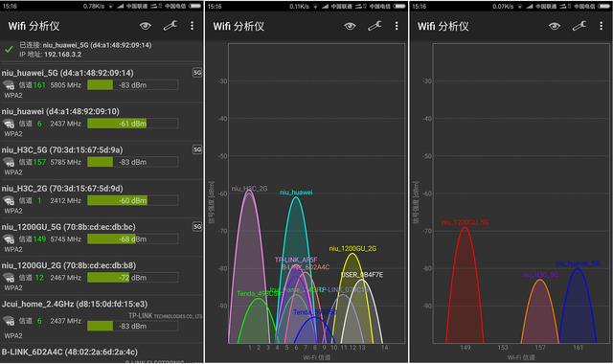Screen dimensions: 613x364
Task: Tap 5G badge on niu_huawei_5G row
Action: coord(197,73)
